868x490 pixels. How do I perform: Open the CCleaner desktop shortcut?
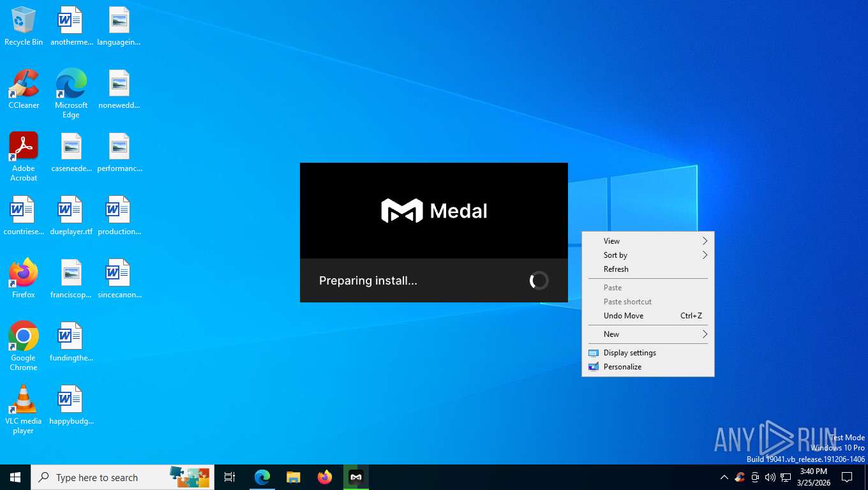pyautogui.click(x=24, y=89)
